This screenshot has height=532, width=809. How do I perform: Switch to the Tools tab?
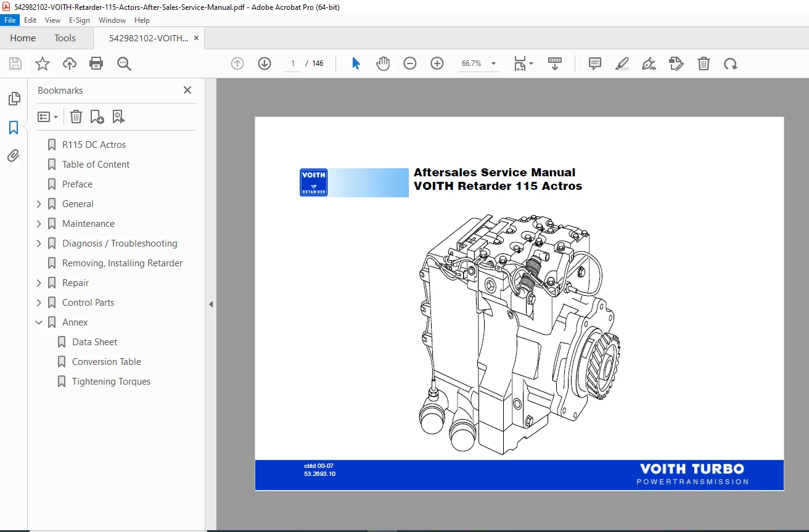pyautogui.click(x=65, y=38)
